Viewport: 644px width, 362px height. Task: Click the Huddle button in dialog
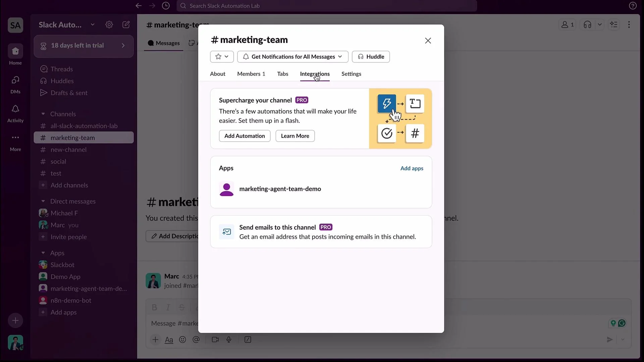click(x=371, y=57)
